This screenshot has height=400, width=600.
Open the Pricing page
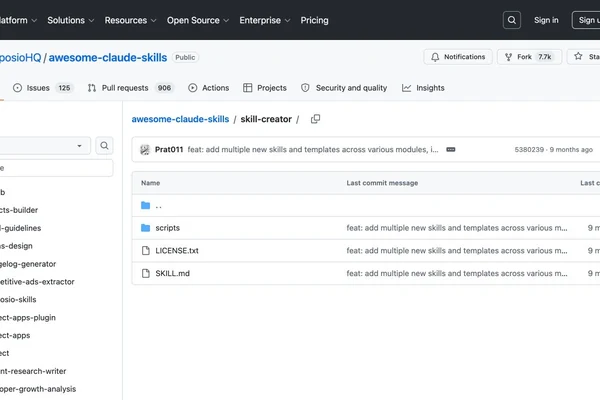click(x=314, y=20)
